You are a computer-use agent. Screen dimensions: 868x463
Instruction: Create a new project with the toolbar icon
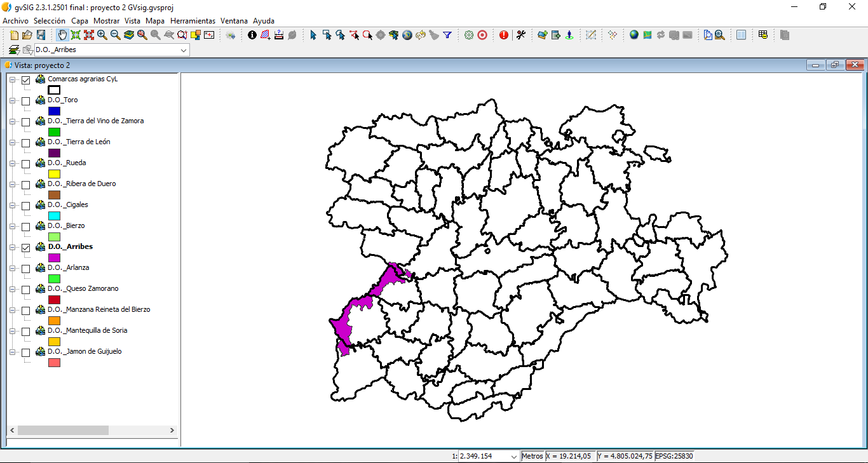pos(14,35)
